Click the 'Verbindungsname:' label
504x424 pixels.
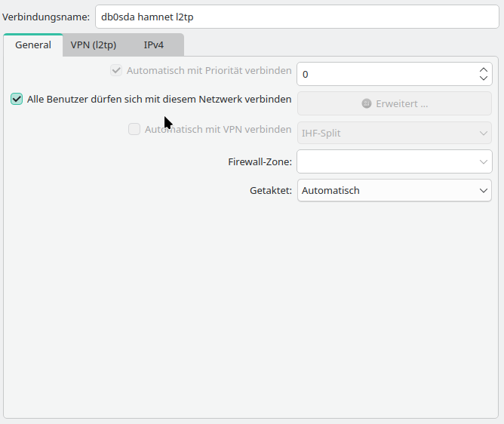click(46, 17)
